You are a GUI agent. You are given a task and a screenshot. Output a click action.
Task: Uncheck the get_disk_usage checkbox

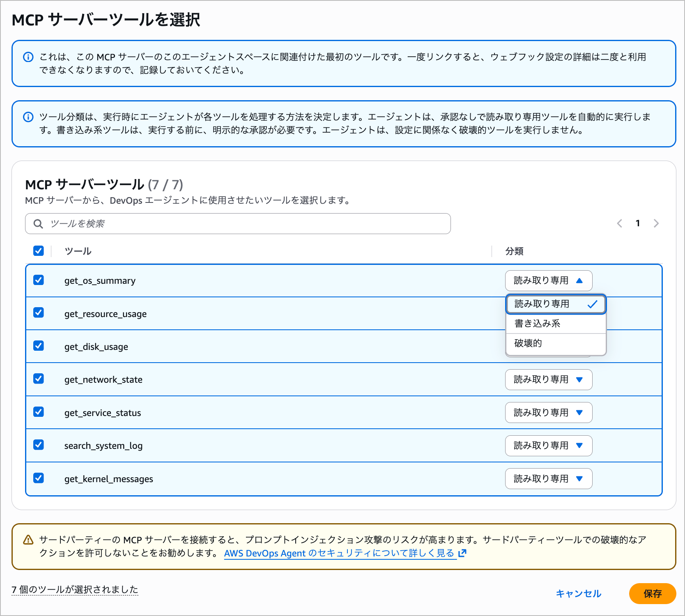tap(39, 346)
